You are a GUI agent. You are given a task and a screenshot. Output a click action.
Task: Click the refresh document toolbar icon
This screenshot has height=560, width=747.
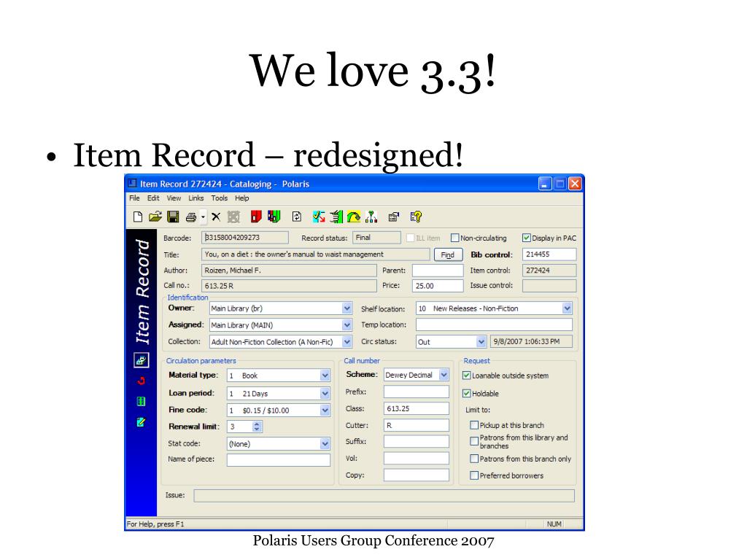pyautogui.click(x=296, y=217)
